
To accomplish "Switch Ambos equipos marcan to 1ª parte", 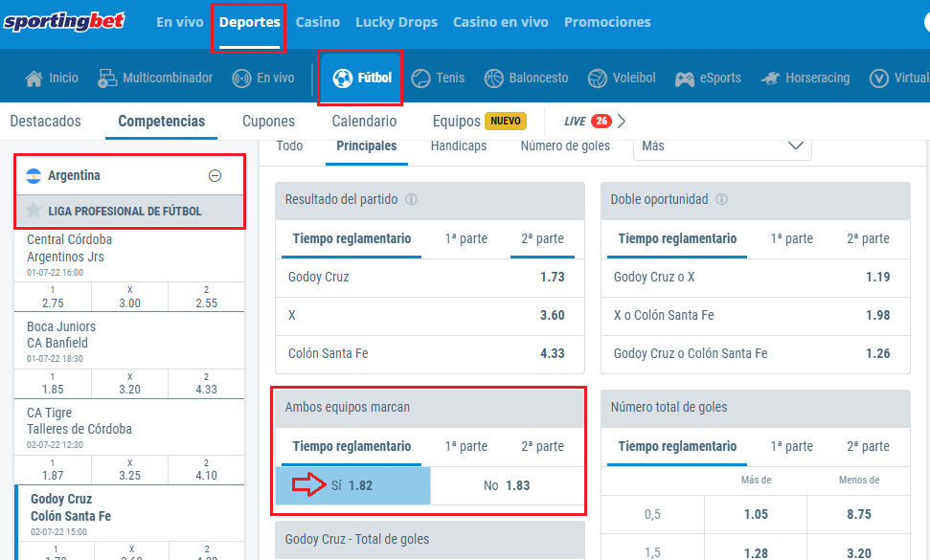I will coord(466,447).
